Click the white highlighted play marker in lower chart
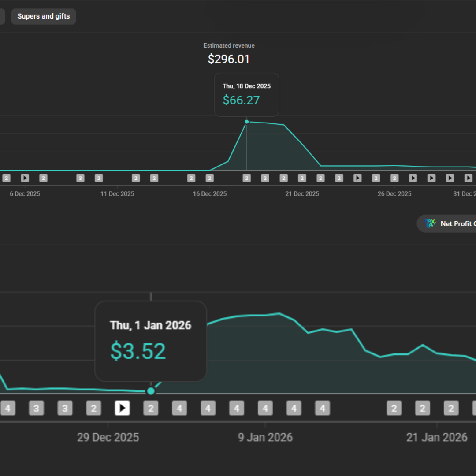 tap(122, 408)
